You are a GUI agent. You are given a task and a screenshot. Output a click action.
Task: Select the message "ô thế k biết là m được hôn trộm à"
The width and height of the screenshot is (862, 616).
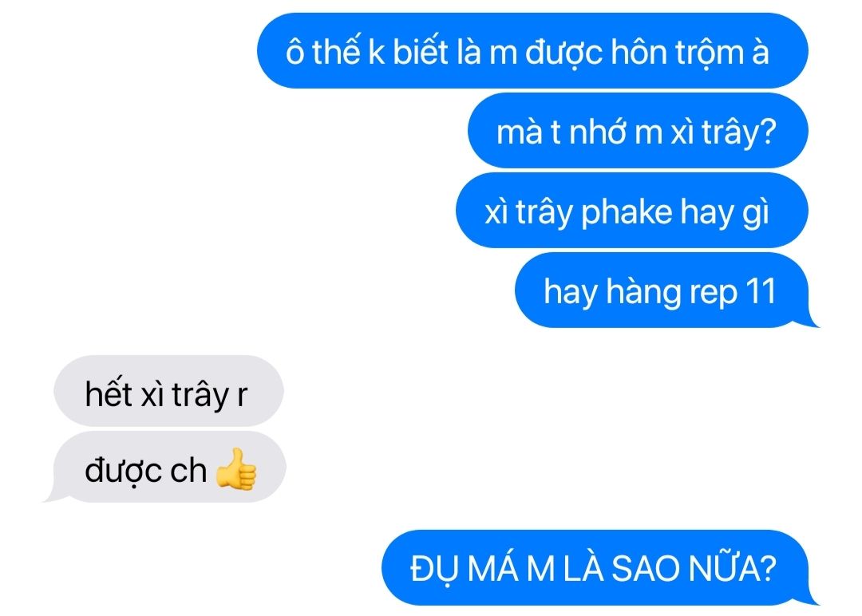[x=532, y=51]
